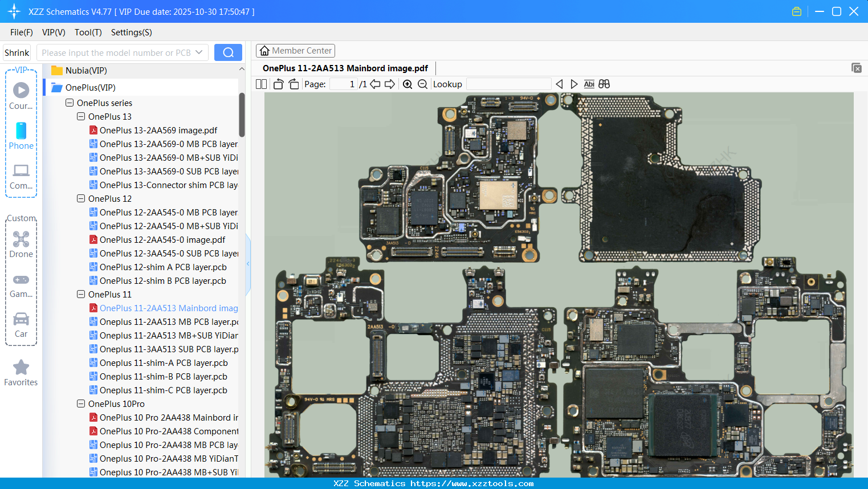The width and height of the screenshot is (868, 489).
Task: Open the Tool(T) menu
Action: 88,32
